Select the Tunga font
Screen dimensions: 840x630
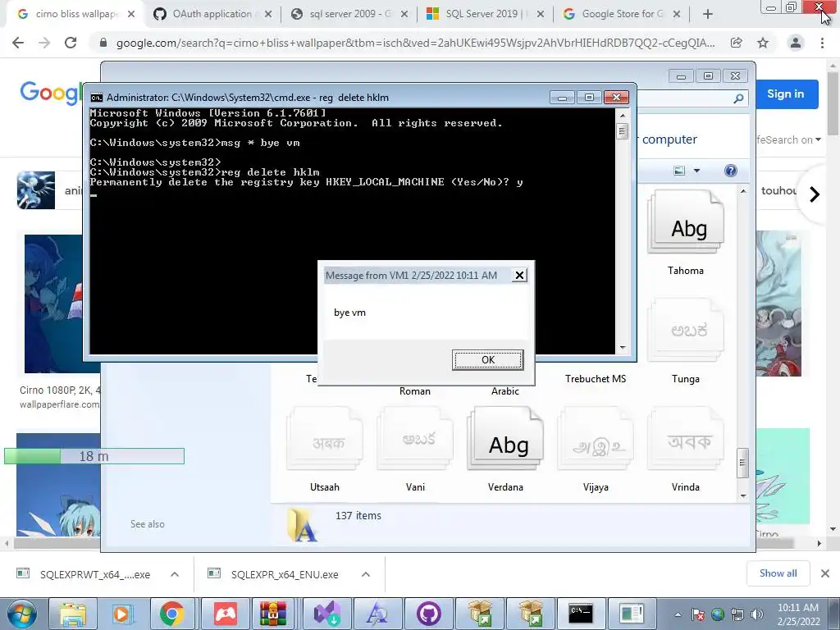686,342
